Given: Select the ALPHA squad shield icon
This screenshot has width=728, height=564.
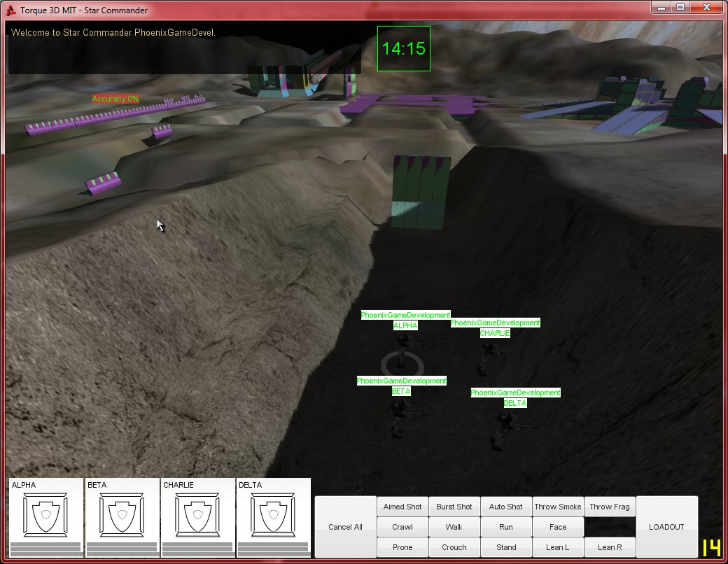Looking at the screenshot, I should click(x=45, y=515).
